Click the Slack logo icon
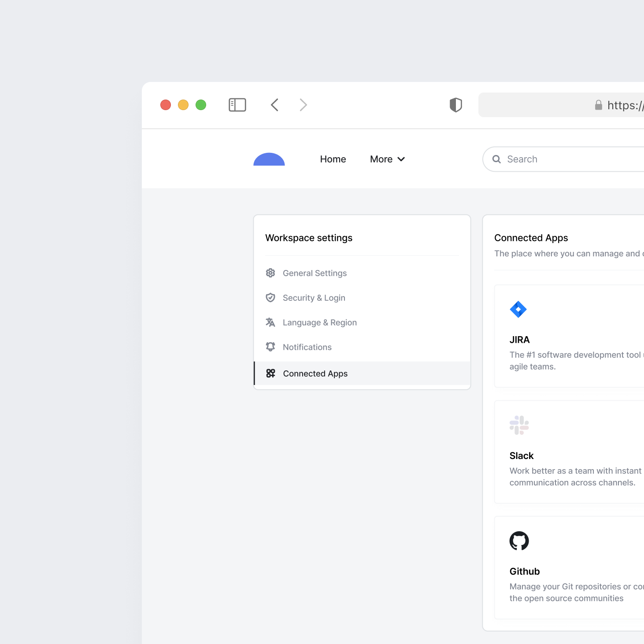This screenshot has height=644, width=644. [519, 425]
